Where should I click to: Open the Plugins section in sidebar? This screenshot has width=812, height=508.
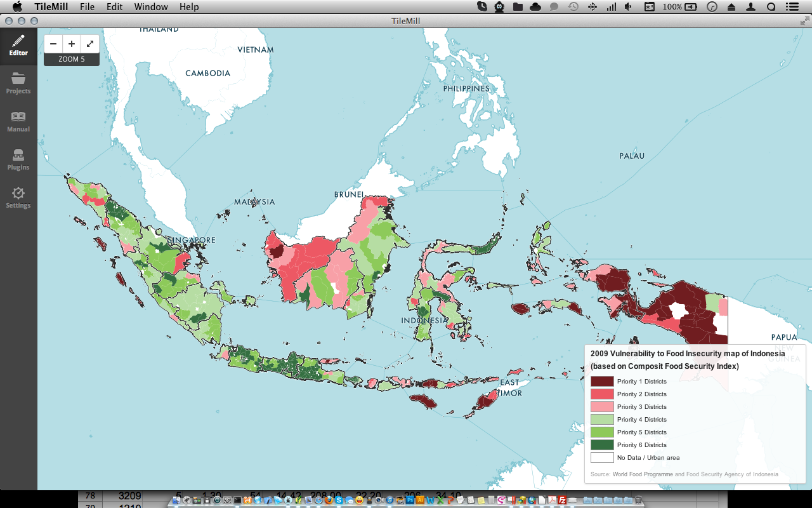click(18, 160)
